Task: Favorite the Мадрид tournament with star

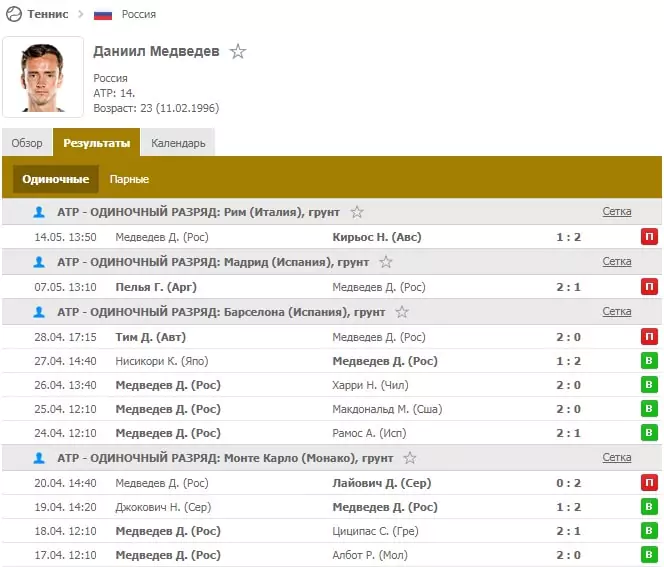Action: click(x=386, y=262)
